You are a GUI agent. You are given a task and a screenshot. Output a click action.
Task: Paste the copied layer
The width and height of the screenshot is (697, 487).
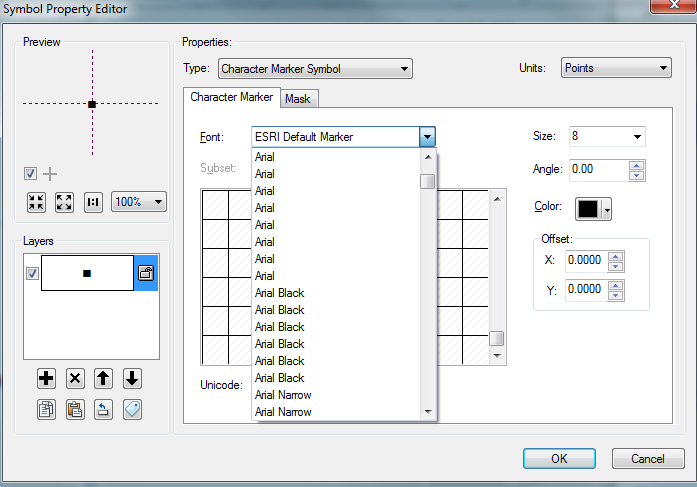(x=74, y=408)
